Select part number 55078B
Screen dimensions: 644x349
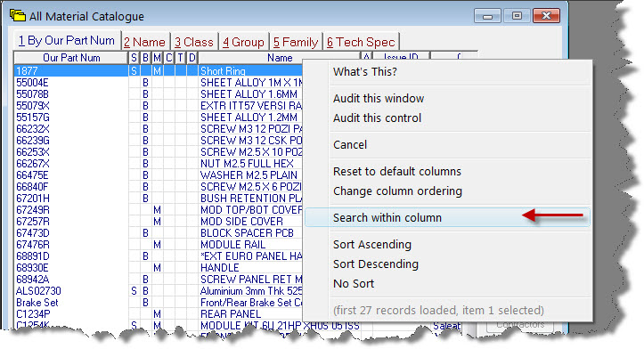[x=32, y=94]
